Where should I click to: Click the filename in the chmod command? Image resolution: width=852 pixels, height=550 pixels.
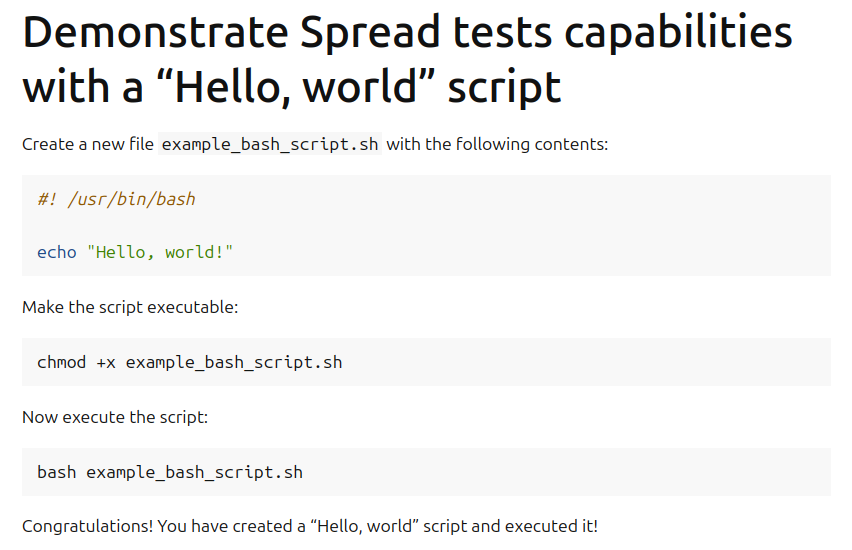234,362
